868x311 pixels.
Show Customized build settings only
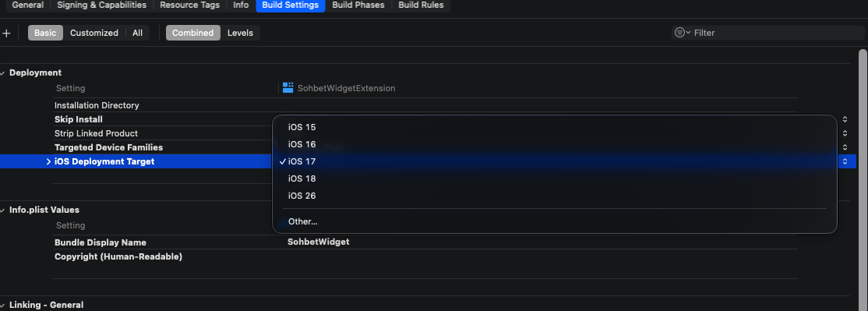(94, 33)
